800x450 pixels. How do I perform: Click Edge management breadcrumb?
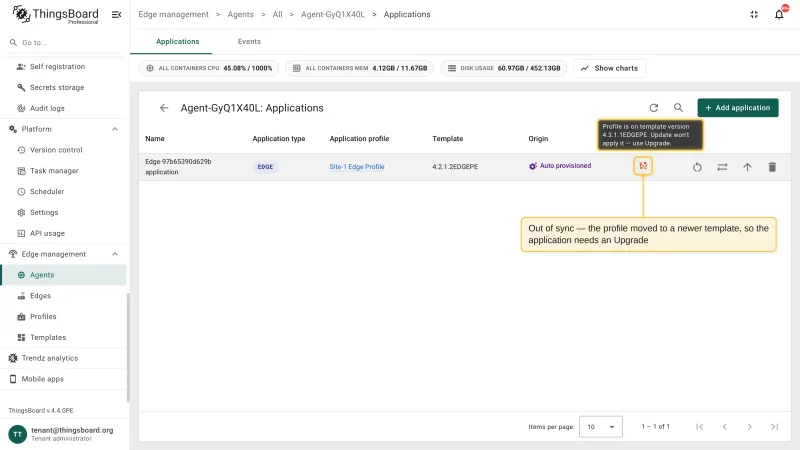pyautogui.click(x=173, y=14)
